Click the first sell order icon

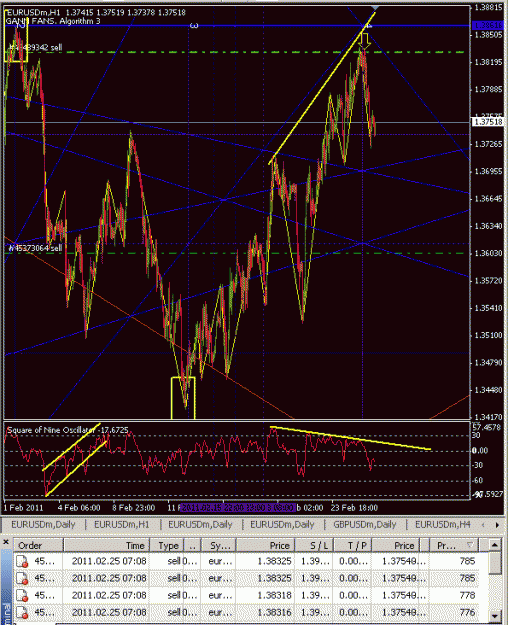click(x=22, y=561)
